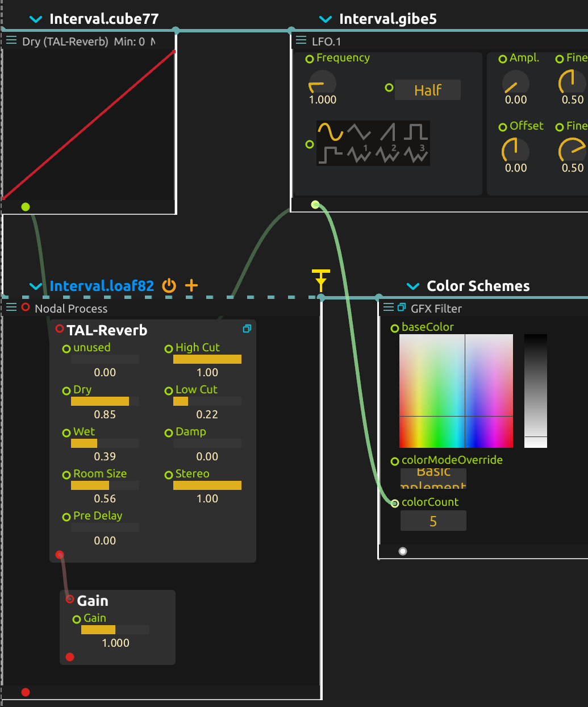Click the Room Size slider bar
This screenshot has height=707, width=588.
[105, 485]
